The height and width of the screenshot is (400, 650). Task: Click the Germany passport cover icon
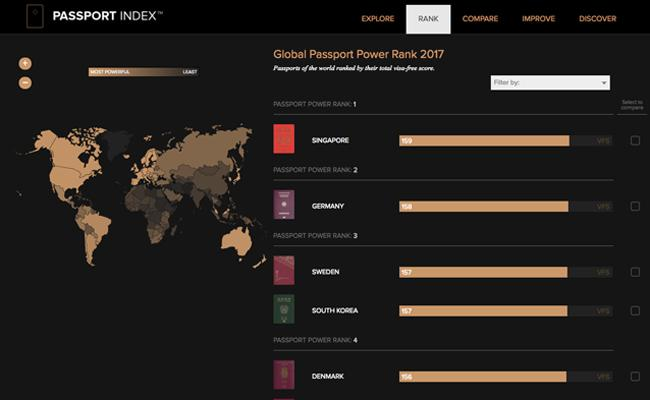pos(285,206)
